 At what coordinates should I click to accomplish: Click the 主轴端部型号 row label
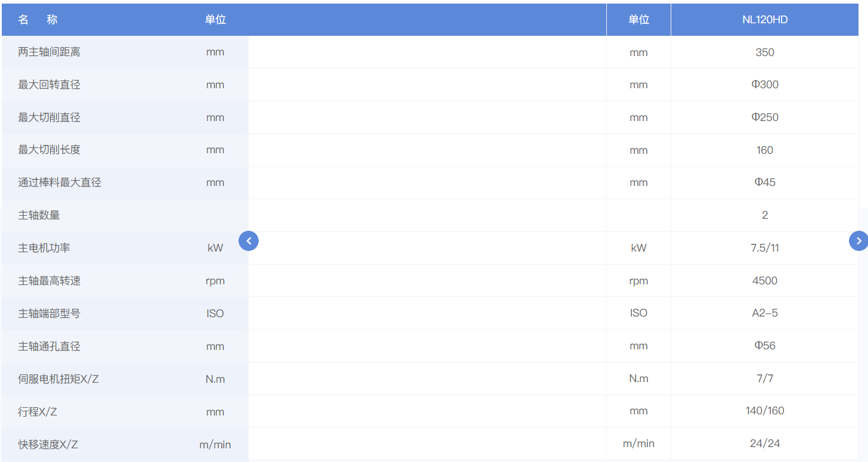pyautogui.click(x=49, y=313)
